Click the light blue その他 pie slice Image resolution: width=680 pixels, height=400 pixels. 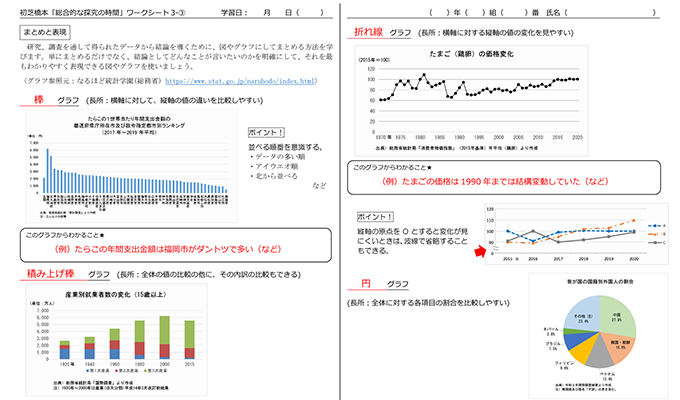point(584,316)
